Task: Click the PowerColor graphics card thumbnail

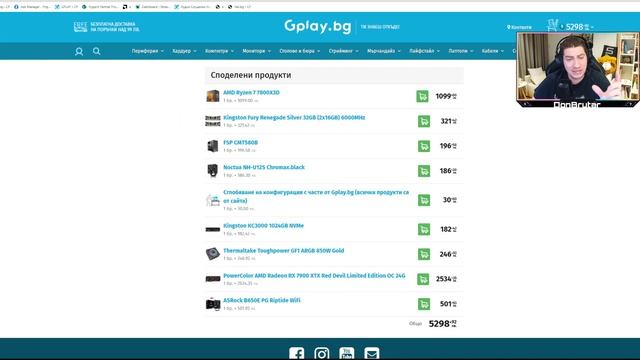Action: point(213,279)
